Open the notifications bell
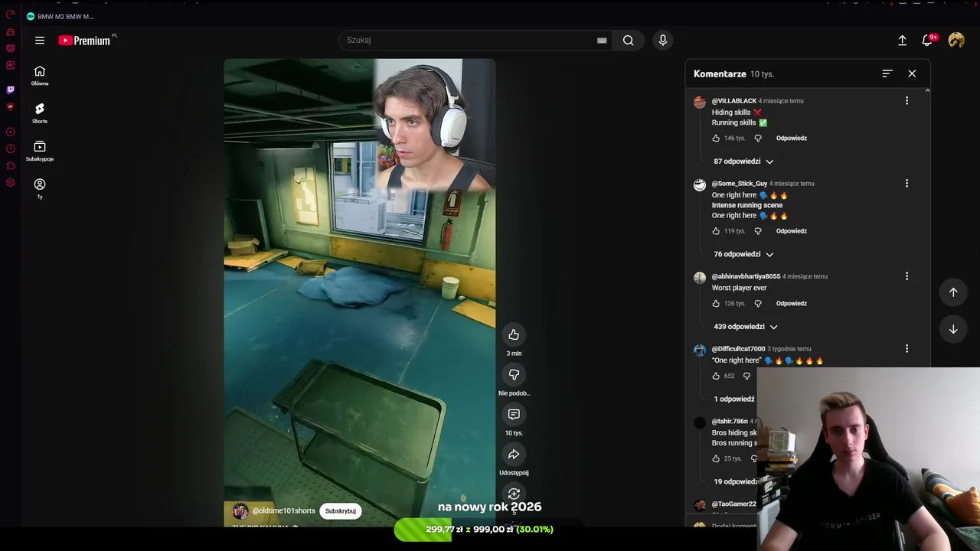This screenshot has width=980, height=551. 928,41
